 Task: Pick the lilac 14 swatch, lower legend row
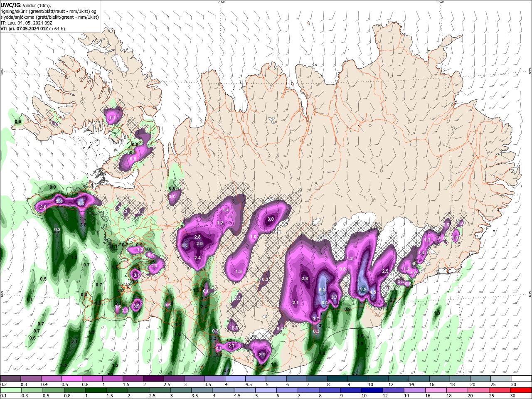pos(415,390)
